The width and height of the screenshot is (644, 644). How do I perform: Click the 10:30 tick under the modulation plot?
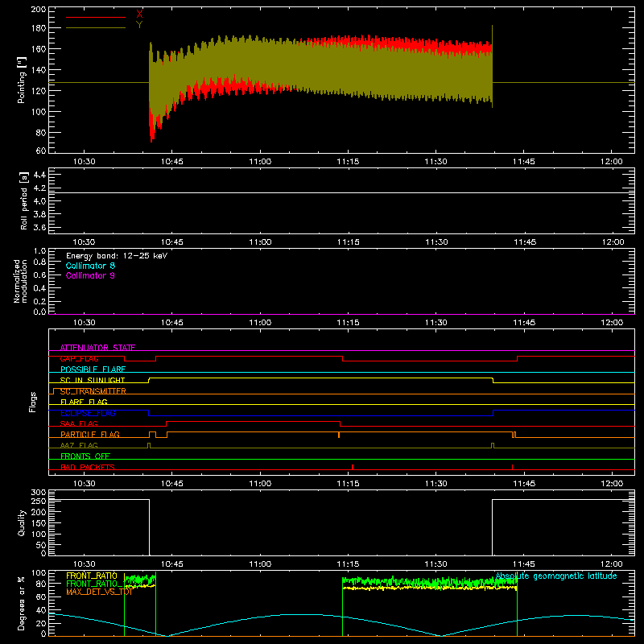(84, 323)
